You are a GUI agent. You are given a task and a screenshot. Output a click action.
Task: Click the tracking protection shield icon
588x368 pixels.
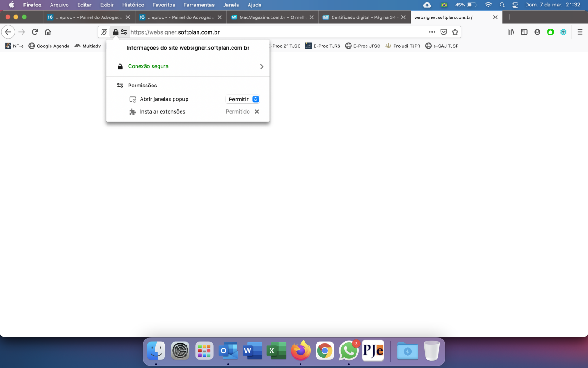(104, 32)
